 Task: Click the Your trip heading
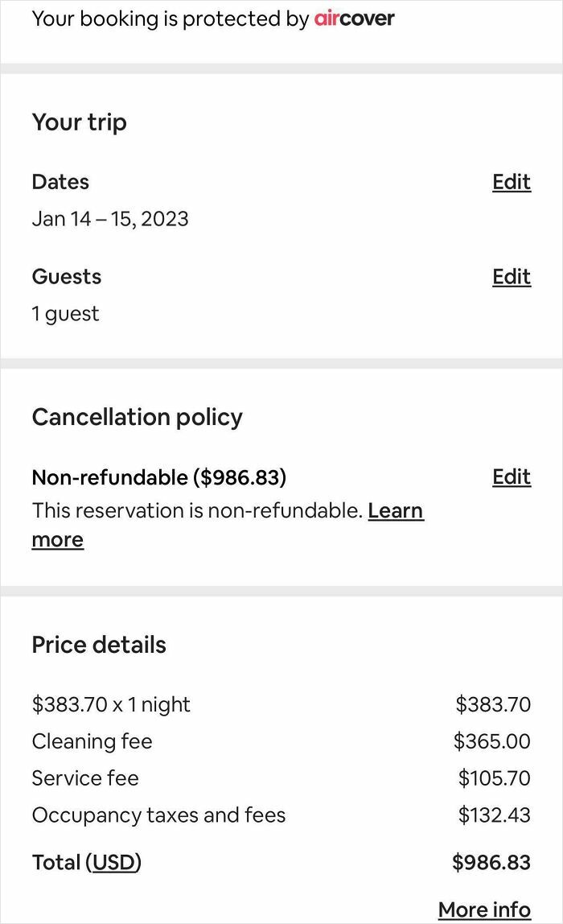(x=79, y=122)
